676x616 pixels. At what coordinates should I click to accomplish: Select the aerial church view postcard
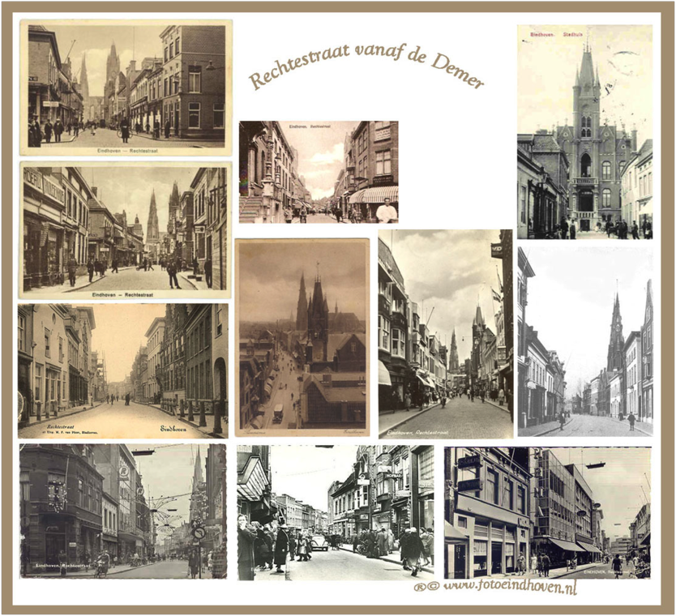302,337
